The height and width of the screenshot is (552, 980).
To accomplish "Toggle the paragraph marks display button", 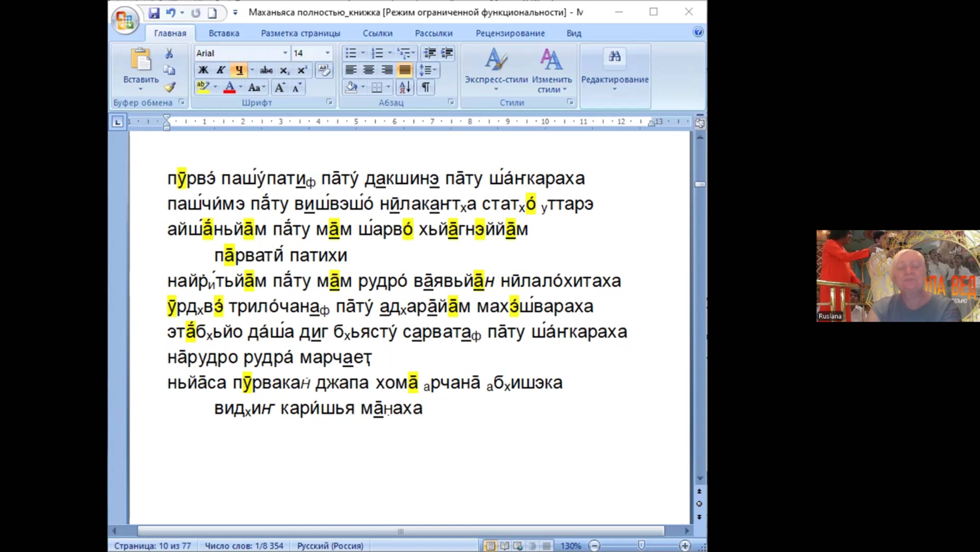I will click(426, 88).
